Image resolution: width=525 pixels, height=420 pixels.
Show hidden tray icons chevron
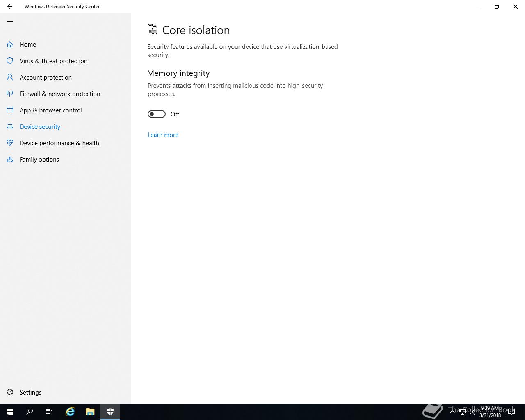(452, 412)
